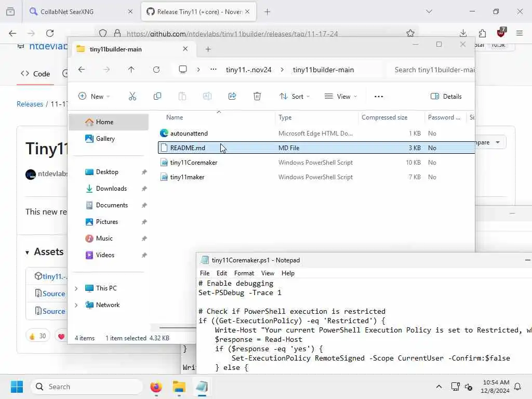Bookmark this page with star icon

click(x=410, y=33)
